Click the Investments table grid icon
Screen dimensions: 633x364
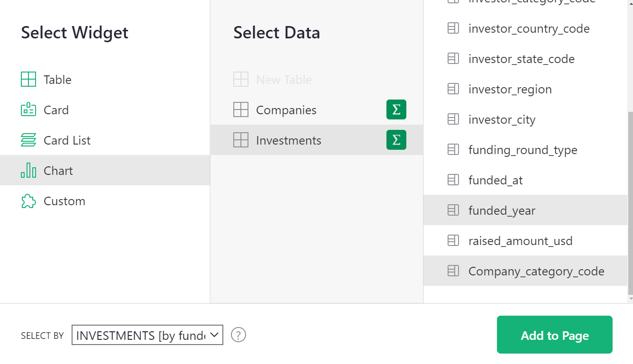[x=241, y=140]
